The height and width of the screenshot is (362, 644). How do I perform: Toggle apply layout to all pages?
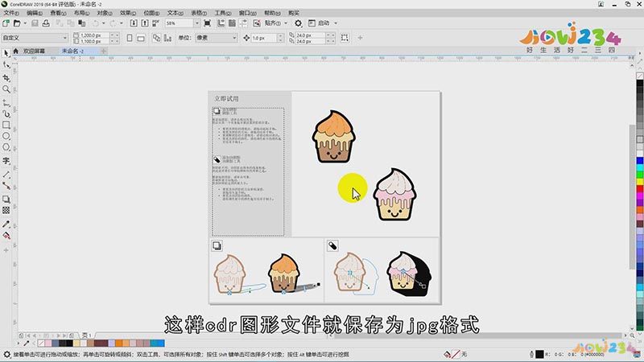[156, 38]
